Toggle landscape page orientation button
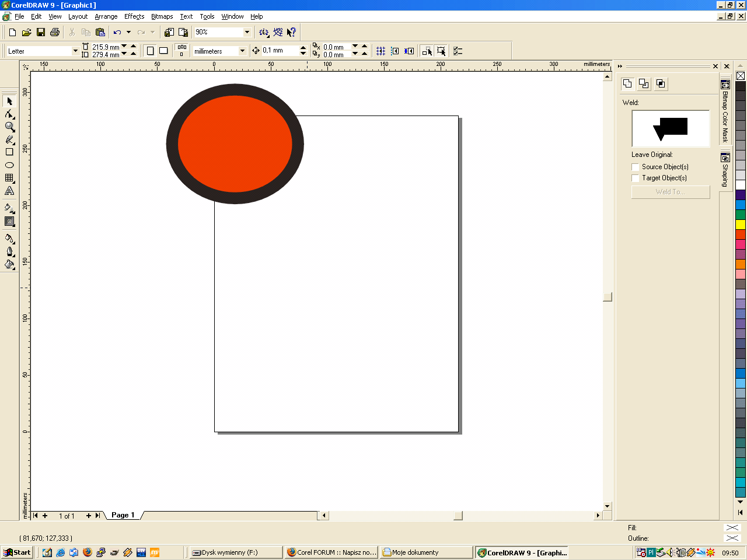 pyautogui.click(x=163, y=51)
